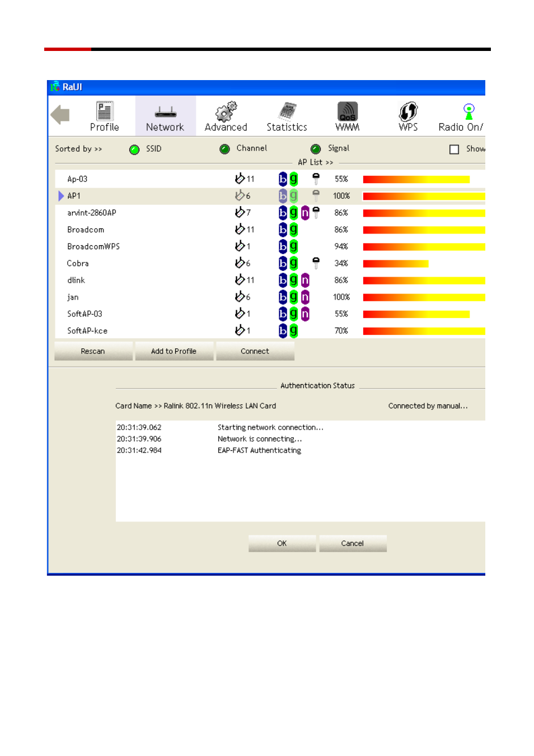Click the 802.11n icon for jan

(x=305, y=297)
